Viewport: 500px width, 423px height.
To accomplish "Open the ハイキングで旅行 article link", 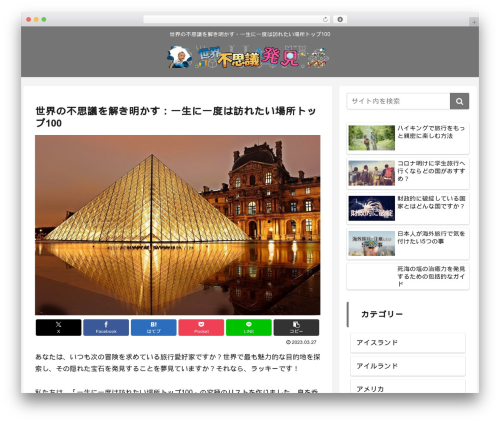I will 431,132.
